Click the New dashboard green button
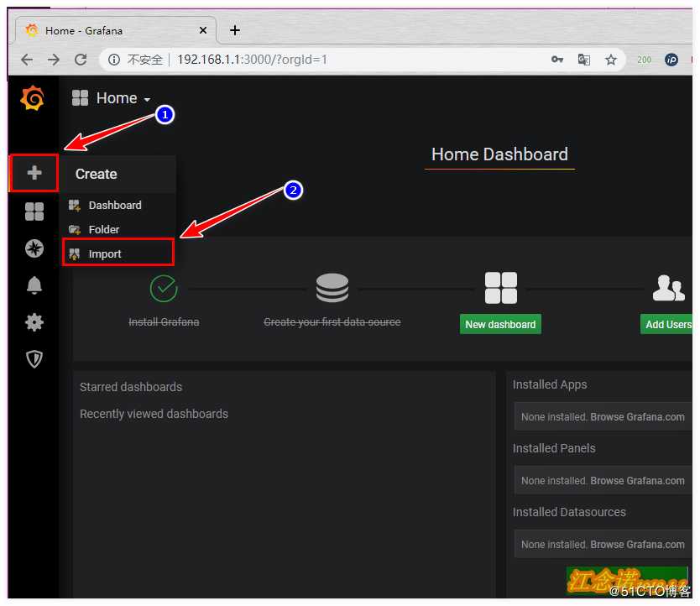Image resolution: width=700 pixels, height=606 pixels. click(x=500, y=324)
